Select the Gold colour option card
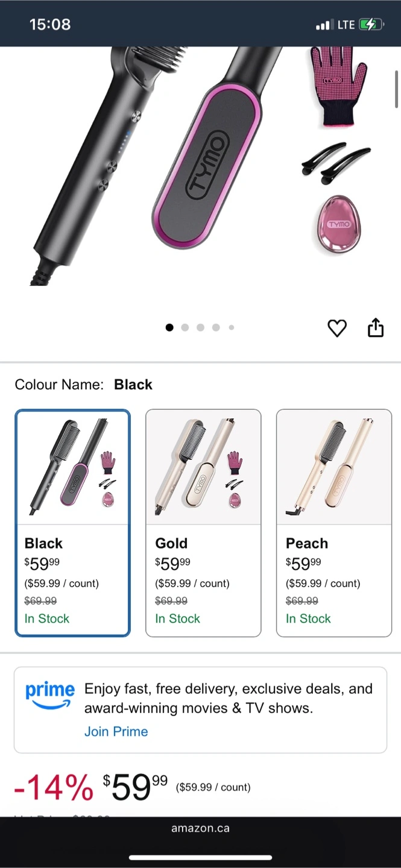The width and height of the screenshot is (401, 868). tap(203, 523)
